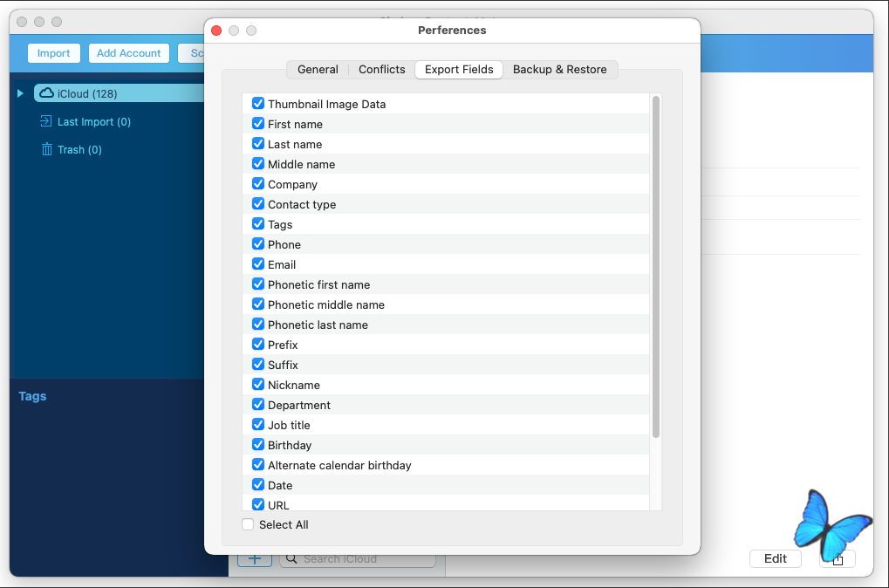Switch to the General tab
The height and width of the screenshot is (588, 889).
318,70
